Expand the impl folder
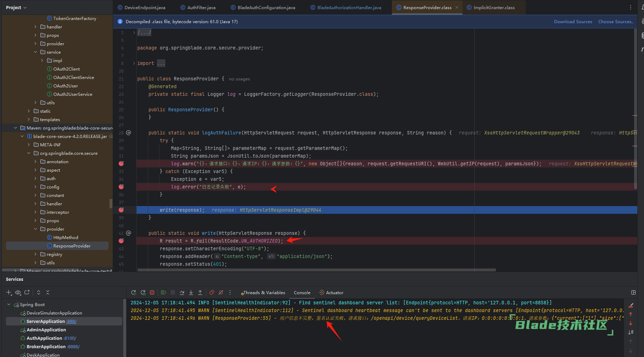 pos(42,60)
